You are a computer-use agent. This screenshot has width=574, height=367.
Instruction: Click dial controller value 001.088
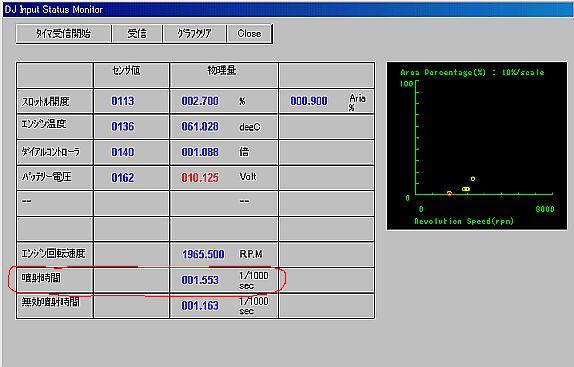click(x=200, y=152)
